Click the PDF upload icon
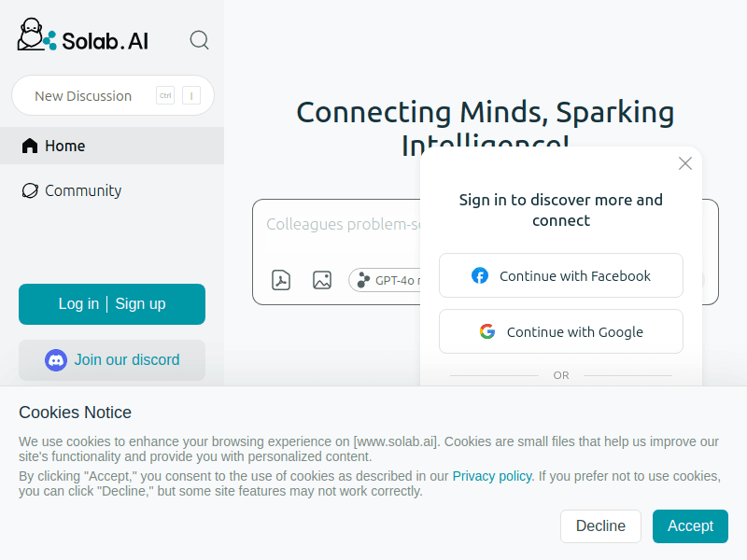Screen dimensions: 747x560 tap(281, 280)
